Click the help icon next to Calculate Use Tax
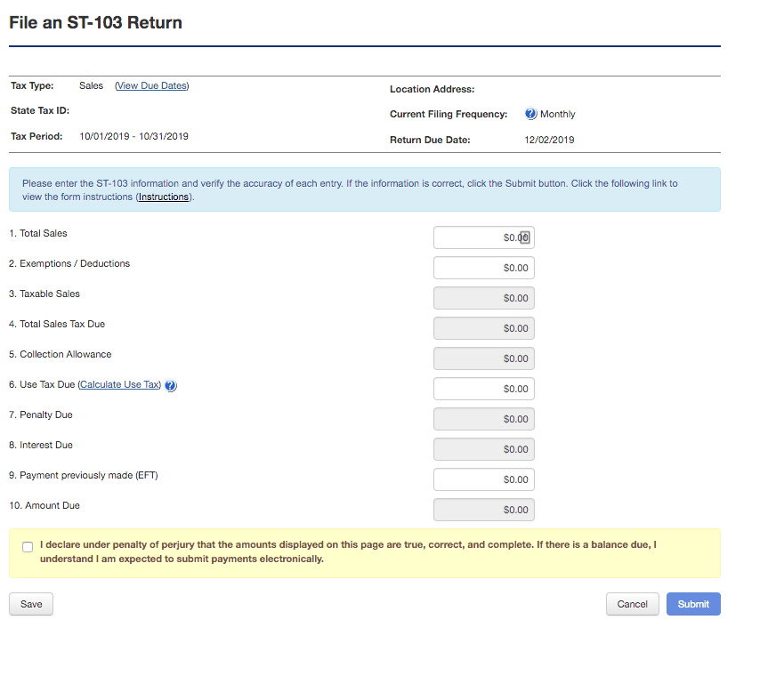 pyautogui.click(x=171, y=385)
